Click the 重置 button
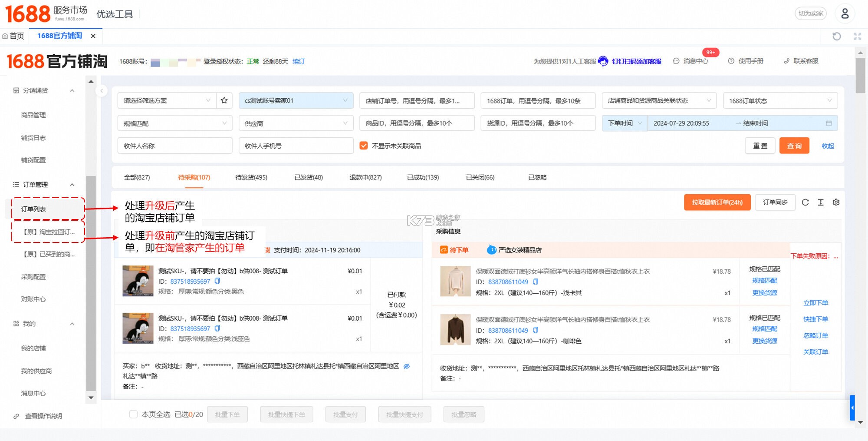This screenshot has width=868, height=441. [x=760, y=146]
